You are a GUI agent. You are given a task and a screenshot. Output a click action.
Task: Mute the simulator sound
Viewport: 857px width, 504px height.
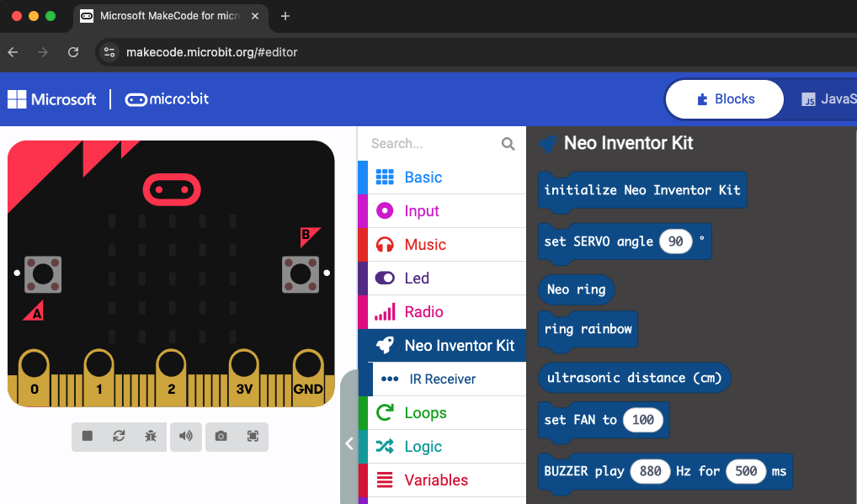click(x=185, y=437)
